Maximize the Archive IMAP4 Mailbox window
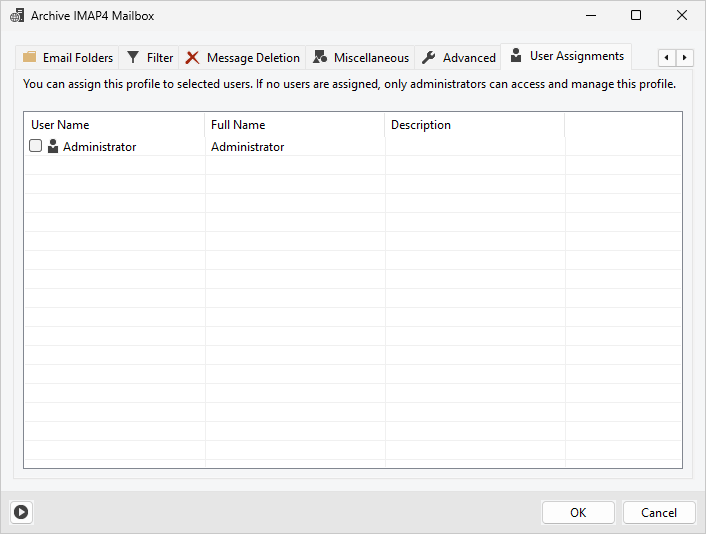Image resolution: width=706 pixels, height=534 pixels. point(636,16)
